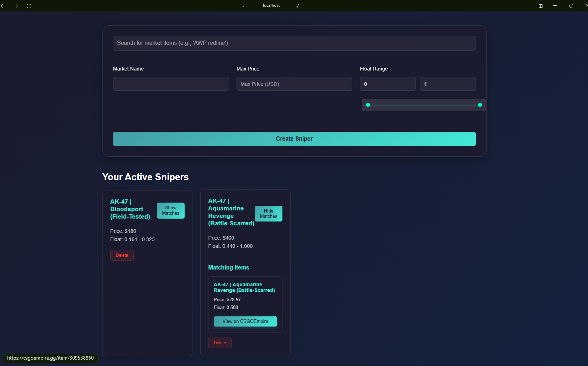The height and width of the screenshot is (366, 588).
Task: Click the left handle of the Float Range slider
Action: tap(368, 105)
